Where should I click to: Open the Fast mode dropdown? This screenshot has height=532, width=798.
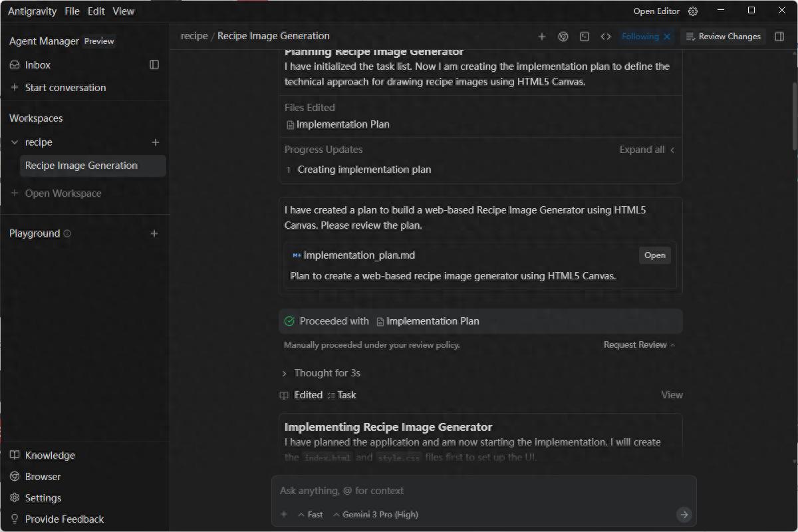[x=311, y=514]
